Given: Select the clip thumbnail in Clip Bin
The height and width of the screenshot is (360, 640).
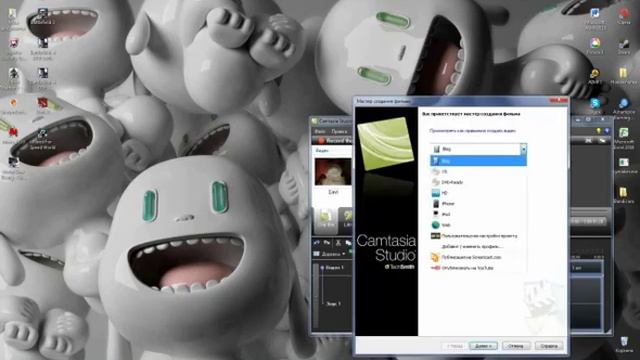Looking at the screenshot, I should pyautogui.click(x=333, y=172).
